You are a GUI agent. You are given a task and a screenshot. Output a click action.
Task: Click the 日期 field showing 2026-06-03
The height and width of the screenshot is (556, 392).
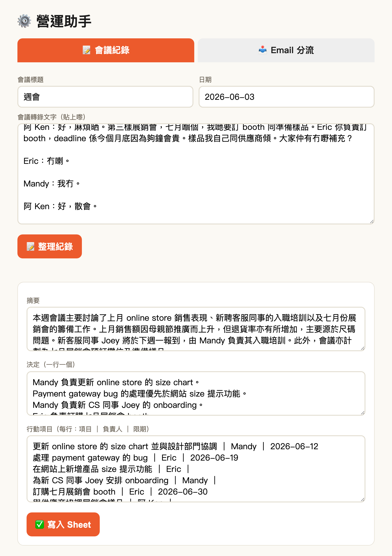[286, 97]
